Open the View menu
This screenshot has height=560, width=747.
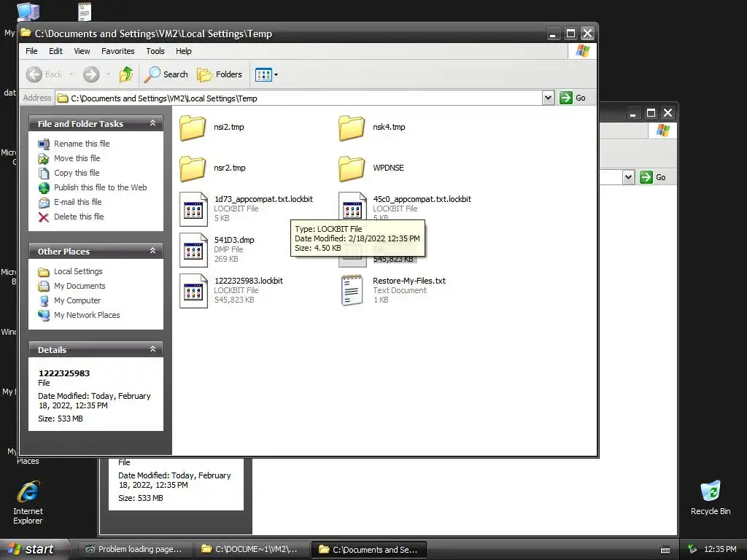(x=82, y=51)
